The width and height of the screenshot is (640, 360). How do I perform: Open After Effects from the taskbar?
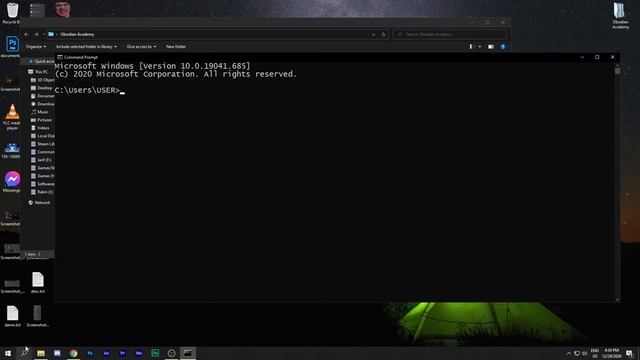coord(106,353)
